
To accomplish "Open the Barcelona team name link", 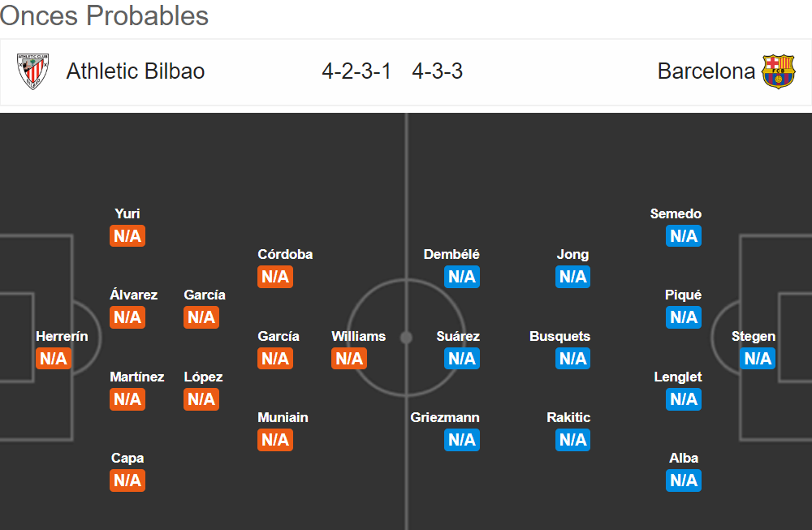I will (706, 71).
